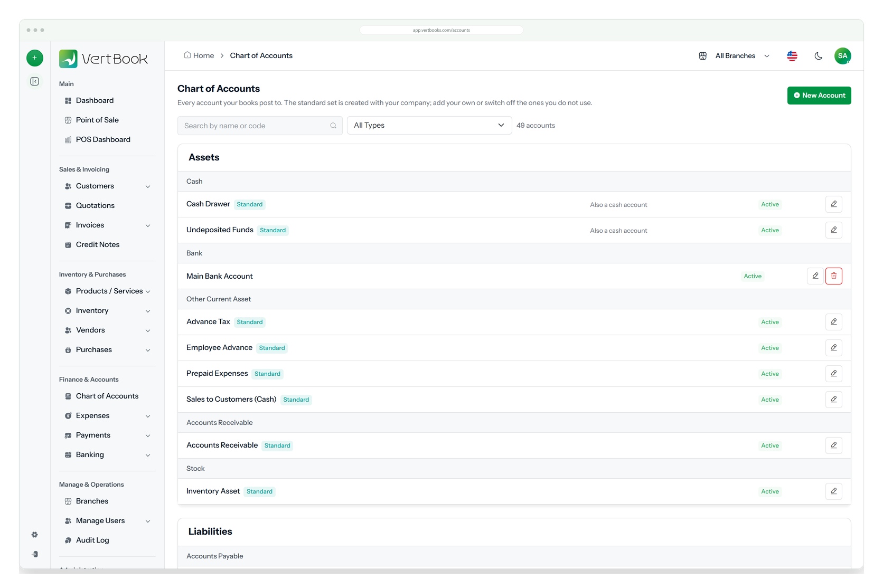Edit Sales to Customers (Cash) account
The height and width of the screenshot is (588, 883).
(x=834, y=400)
